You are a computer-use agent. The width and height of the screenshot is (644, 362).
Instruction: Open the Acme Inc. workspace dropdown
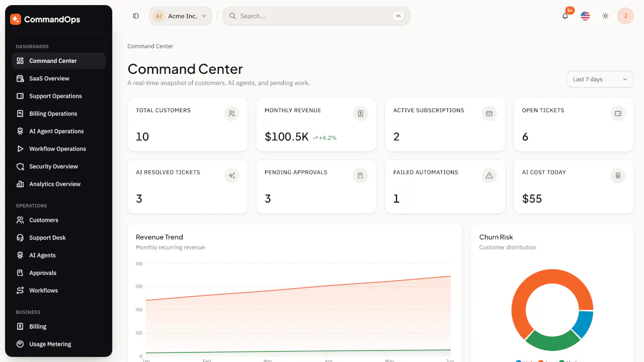181,16
